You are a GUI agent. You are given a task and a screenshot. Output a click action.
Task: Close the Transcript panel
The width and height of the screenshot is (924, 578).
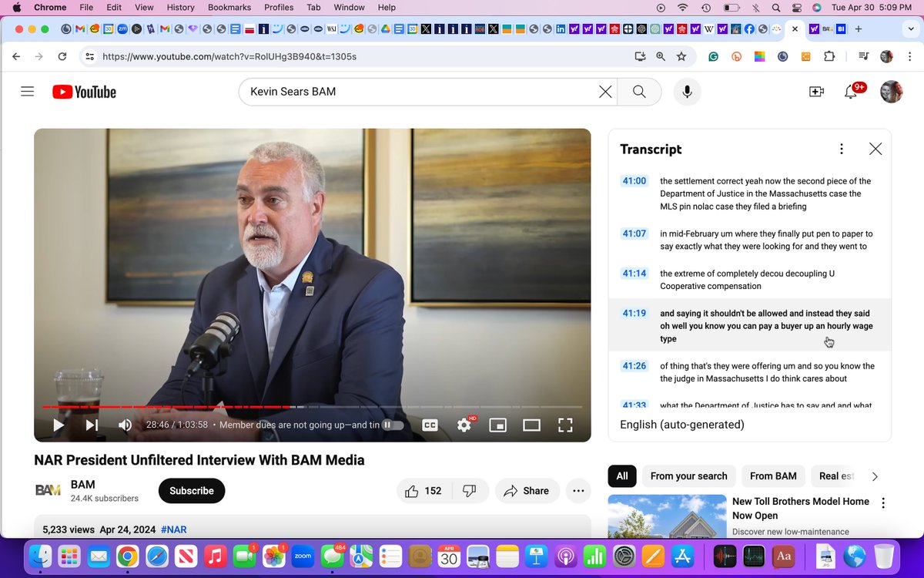point(875,149)
